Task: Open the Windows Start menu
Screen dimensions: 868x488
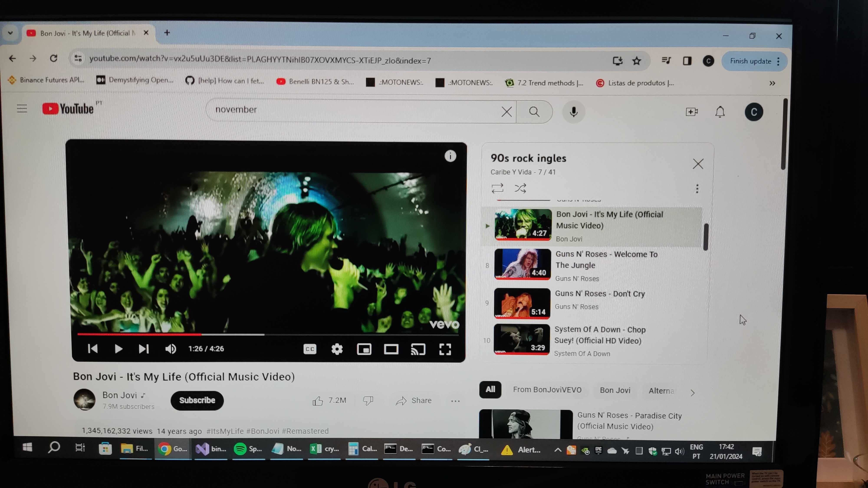Action: 27,447
